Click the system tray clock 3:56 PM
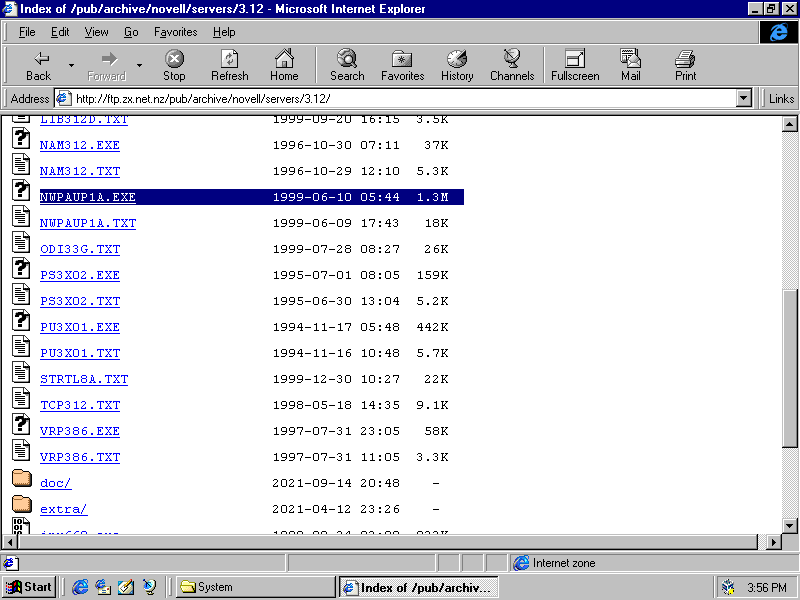Screen dimensions: 800x600 pyautogui.click(x=767, y=588)
